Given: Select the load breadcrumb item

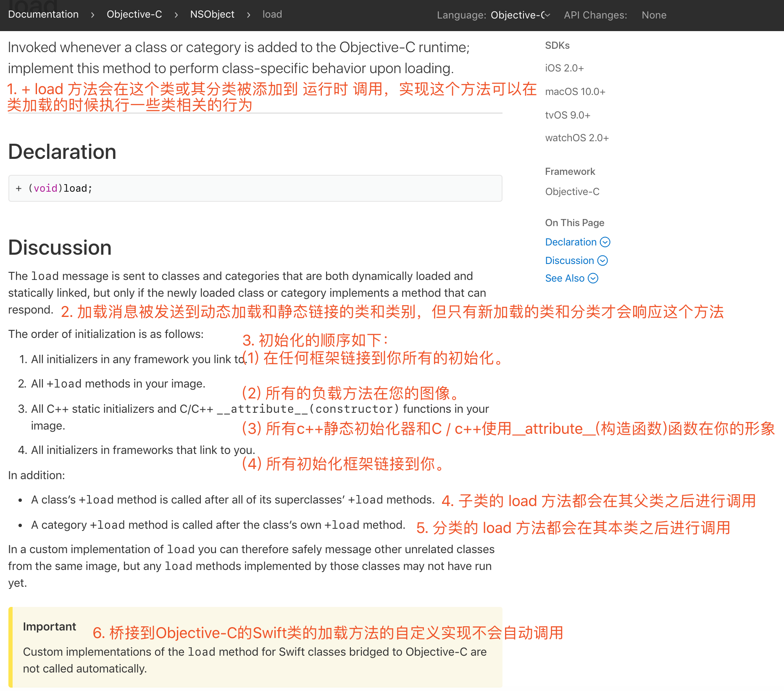Looking at the screenshot, I should [272, 14].
